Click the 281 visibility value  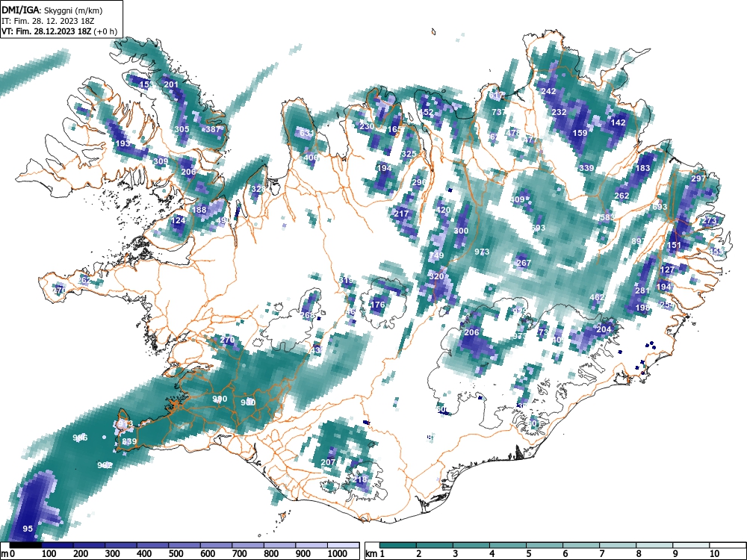click(x=642, y=290)
